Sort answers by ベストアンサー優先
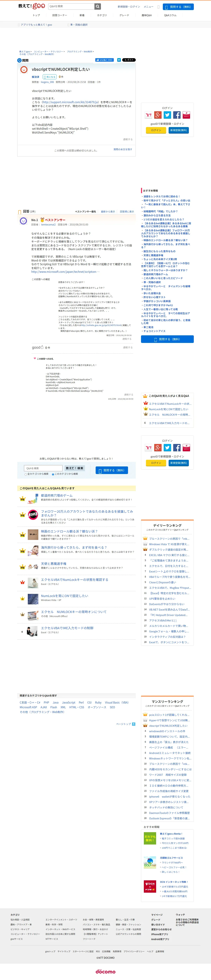211x980 pixels. (x=85, y=212)
